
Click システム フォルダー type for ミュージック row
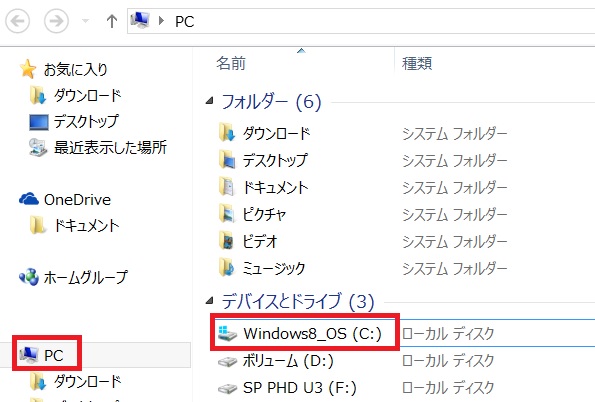pyautogui.click(x=455, y=268)
